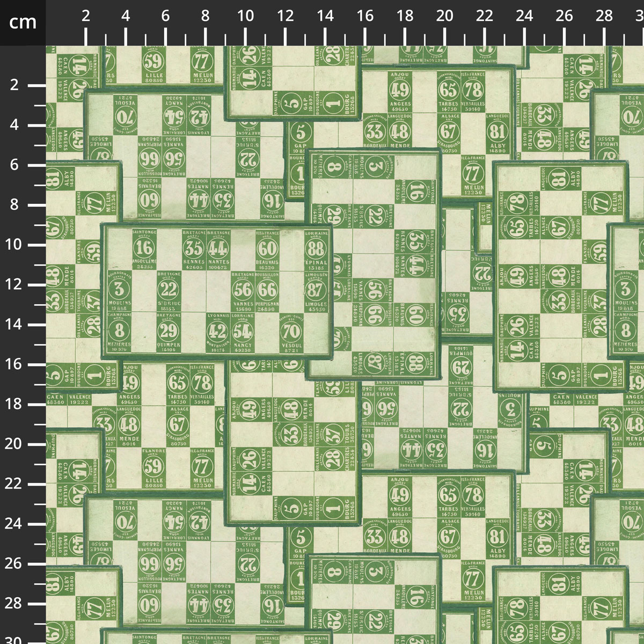Click the cm unit label in the corner

[23, 23]
